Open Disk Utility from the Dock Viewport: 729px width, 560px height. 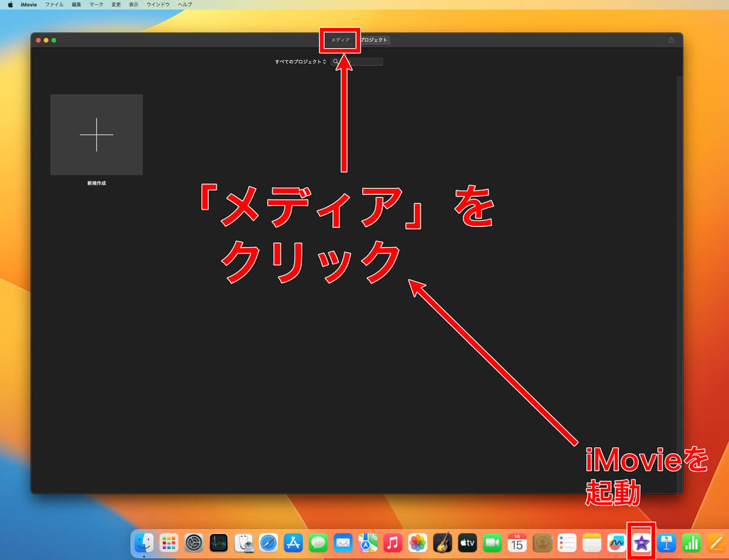click(x=244, y=542)
